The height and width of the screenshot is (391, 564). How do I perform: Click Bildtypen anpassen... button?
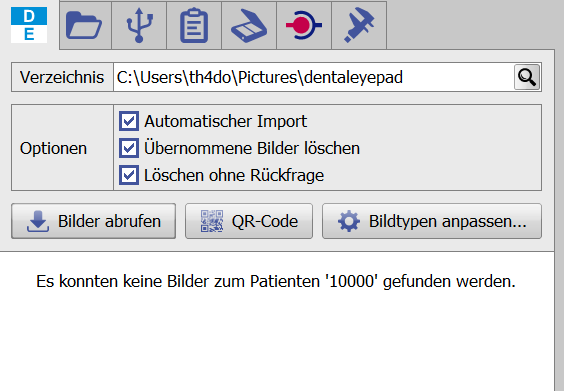pyautogui.click(x=432, y=221)
